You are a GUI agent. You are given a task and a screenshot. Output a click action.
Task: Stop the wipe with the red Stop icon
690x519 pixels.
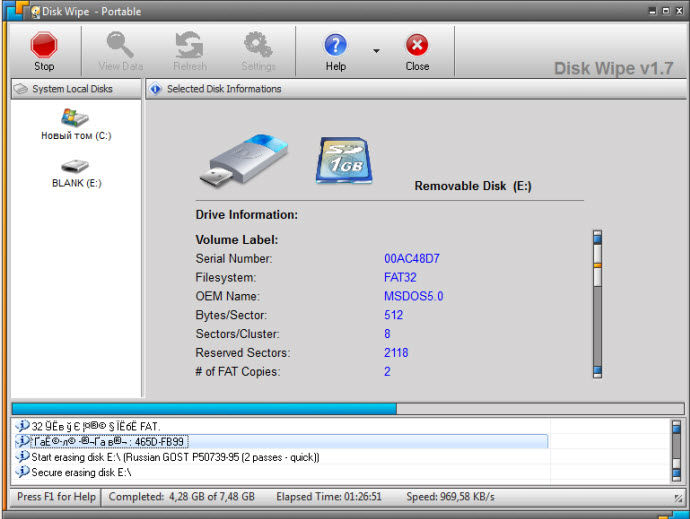tap(44, 45)
